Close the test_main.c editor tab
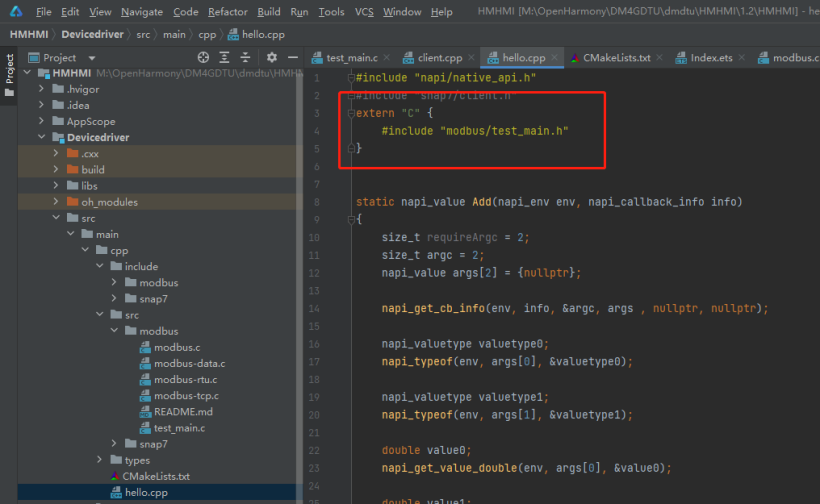This screenshot has width=820, height=504. pyautogui.click(x=386, y=58)
